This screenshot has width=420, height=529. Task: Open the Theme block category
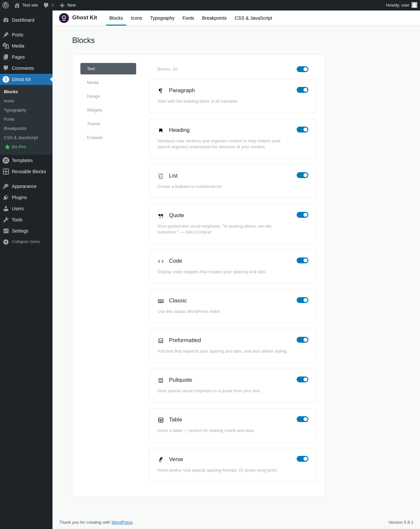coord(108,124)
